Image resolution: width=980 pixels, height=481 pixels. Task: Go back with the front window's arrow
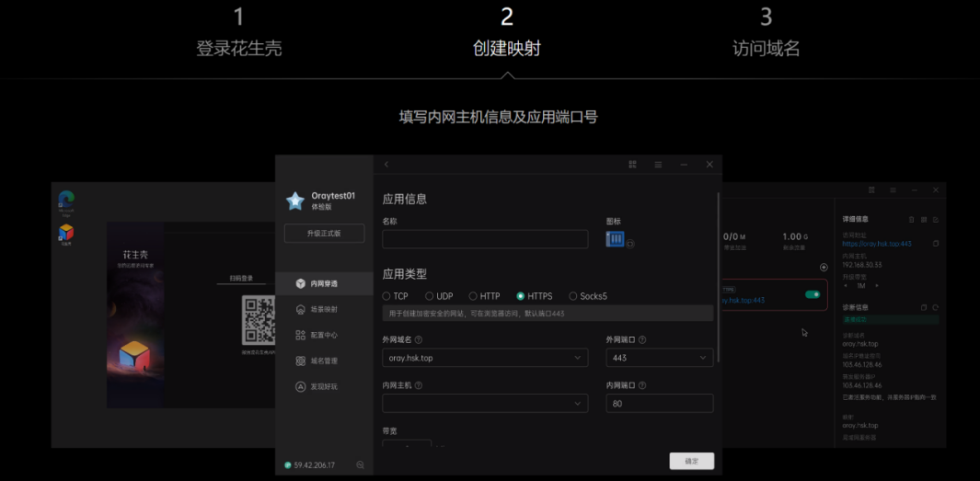[x=386, y=165]
